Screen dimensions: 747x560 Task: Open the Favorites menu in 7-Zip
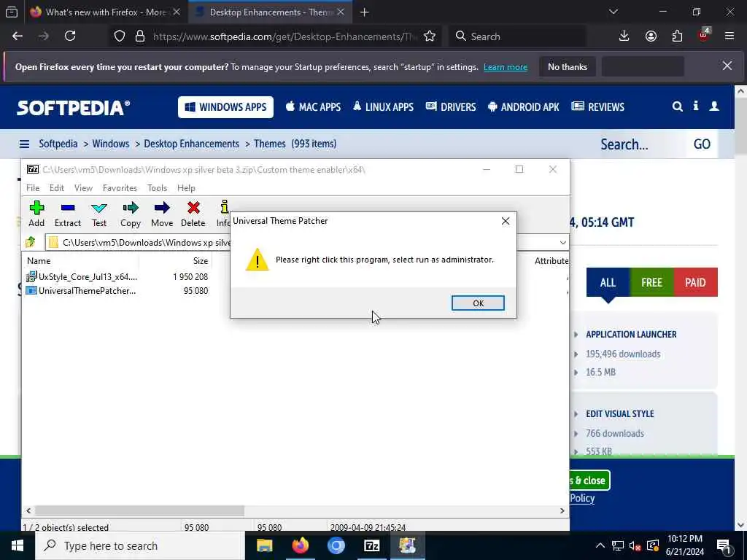point(120,188)
